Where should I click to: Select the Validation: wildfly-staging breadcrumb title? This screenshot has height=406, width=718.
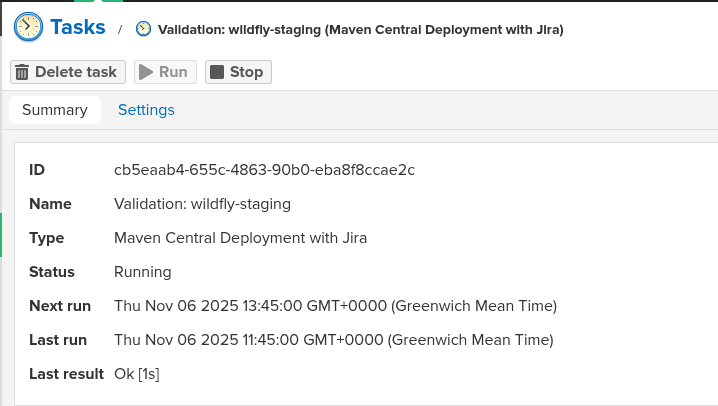click(x=360, y=30)
